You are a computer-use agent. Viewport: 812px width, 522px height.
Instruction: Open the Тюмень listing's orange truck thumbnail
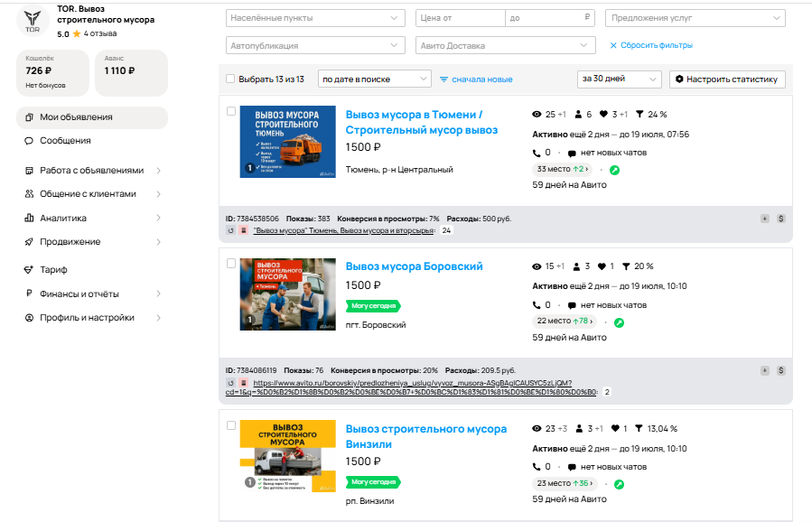287,142
